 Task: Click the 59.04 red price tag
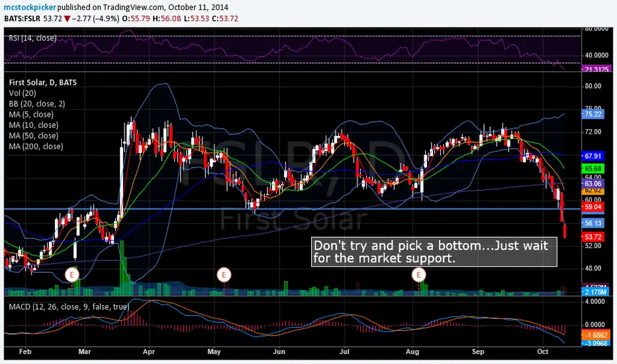[593, 206]
